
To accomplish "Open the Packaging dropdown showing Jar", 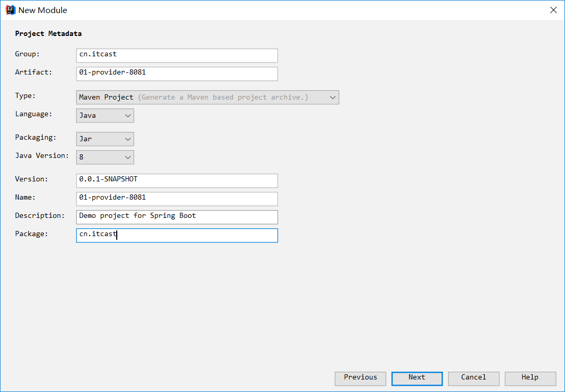I will coord(105,139).
